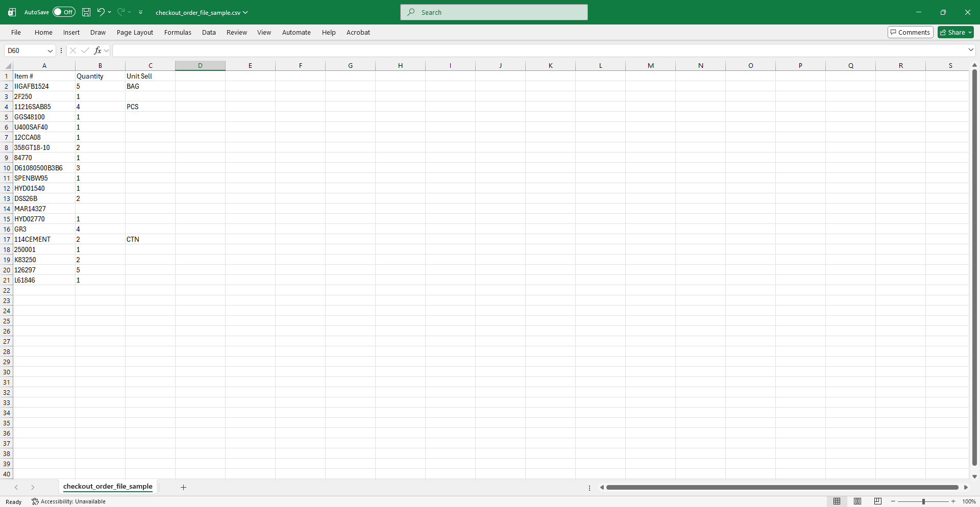Click the Accessibility: Unavailable status button
This screenshot has width=980, height=507.
coord(69,501)
